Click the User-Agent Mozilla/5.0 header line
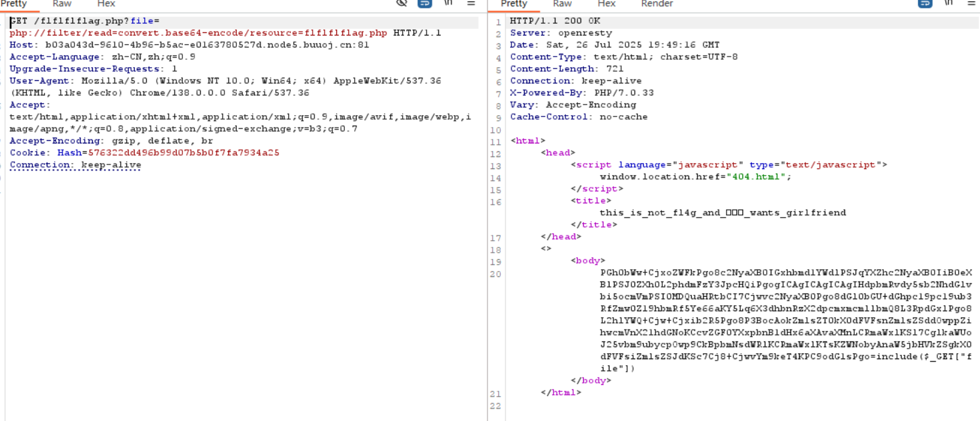Viewport: 980px width, 421px height. [x=225, y=80]
